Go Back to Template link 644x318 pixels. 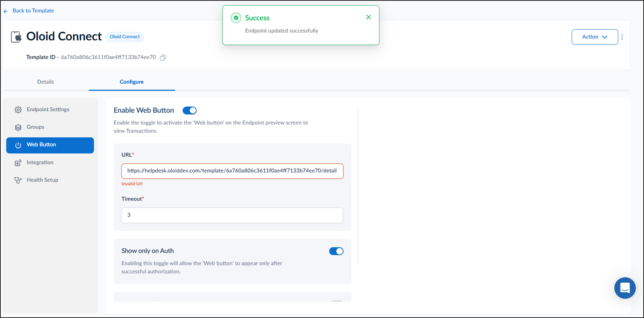pyautogui.click(x=33, y=11)
